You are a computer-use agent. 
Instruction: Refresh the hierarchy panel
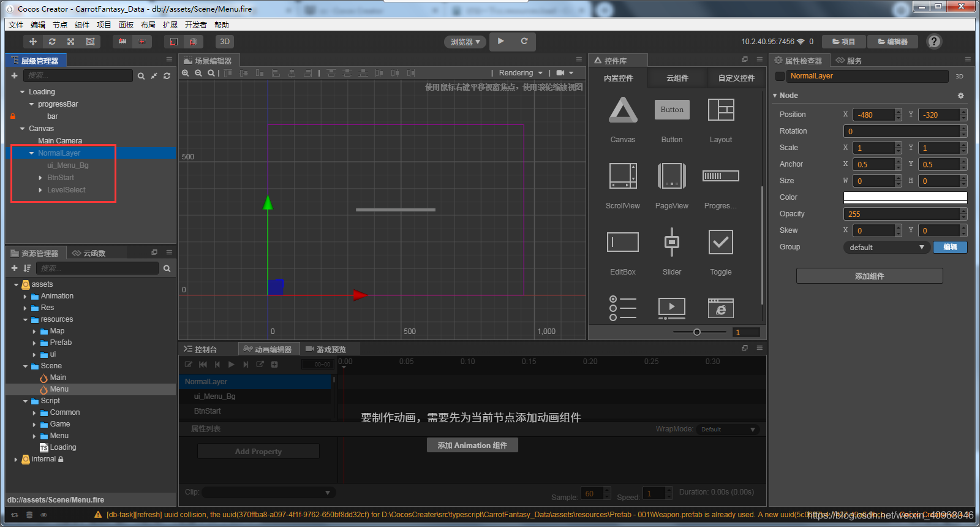[167, 76]
